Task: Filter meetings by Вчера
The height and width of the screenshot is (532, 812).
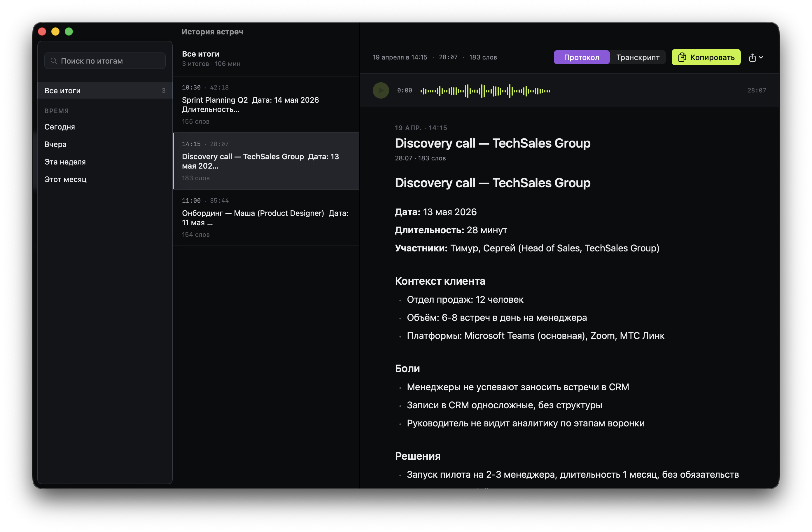Action: coord(55,144)
